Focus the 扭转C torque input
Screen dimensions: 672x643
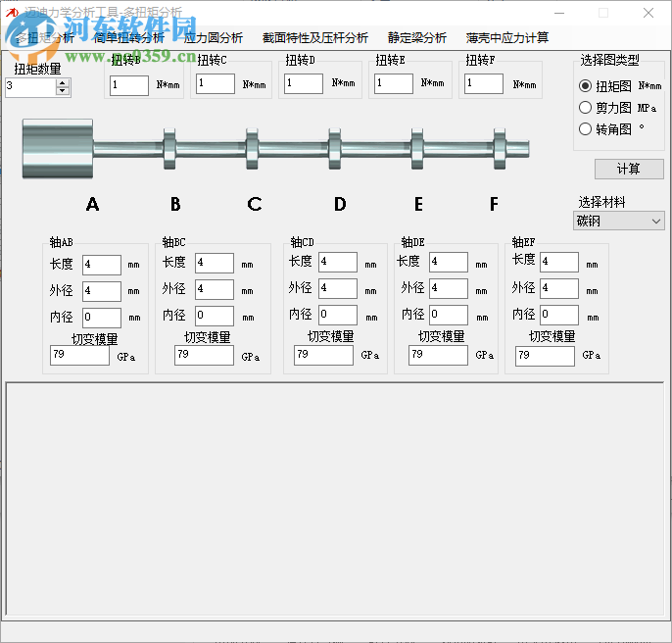[216, 83]
